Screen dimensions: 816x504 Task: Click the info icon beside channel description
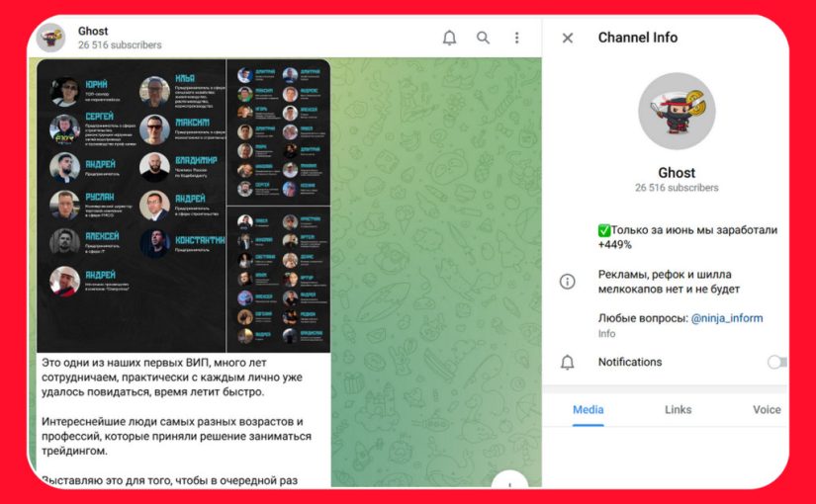tap(568, 282)
